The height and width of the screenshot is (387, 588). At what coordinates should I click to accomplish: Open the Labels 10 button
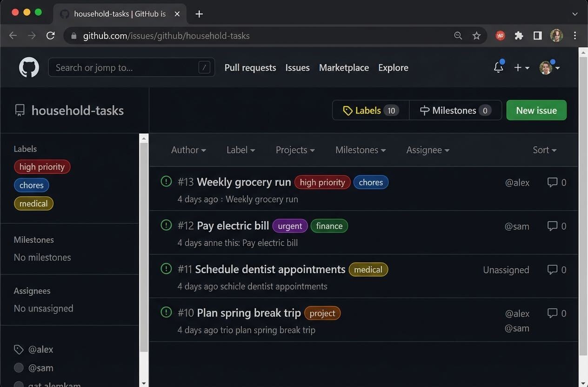tap(371, 110)
